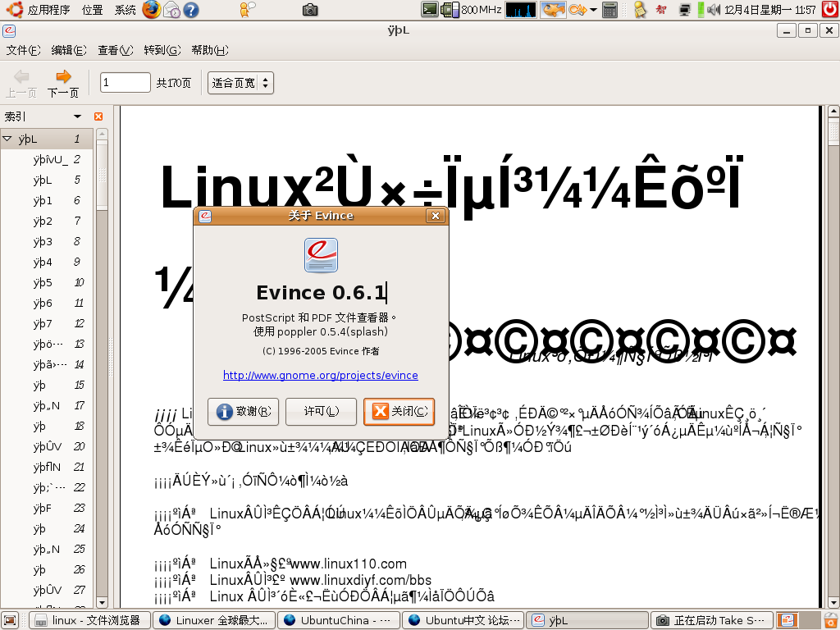Select index entry ÿþ7 page 12
The width and height of the screenshot is (840, 630).
(47, 323)
